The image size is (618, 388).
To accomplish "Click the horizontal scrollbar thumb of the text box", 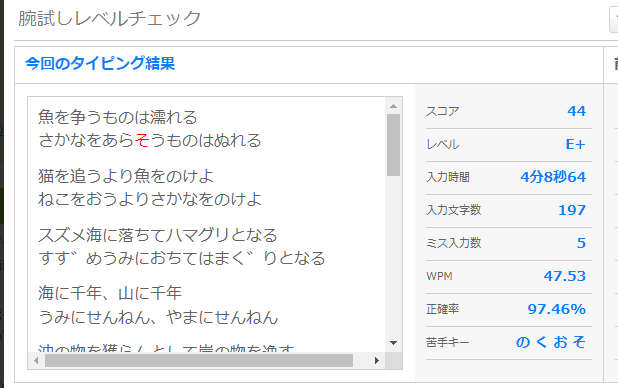I will tap(199, 360).
